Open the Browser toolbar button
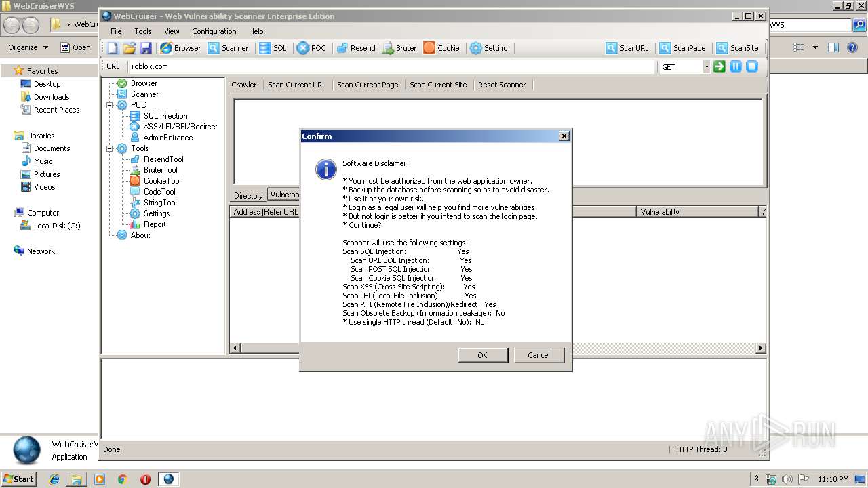868x488 pixels. click(x=180, y=48)
